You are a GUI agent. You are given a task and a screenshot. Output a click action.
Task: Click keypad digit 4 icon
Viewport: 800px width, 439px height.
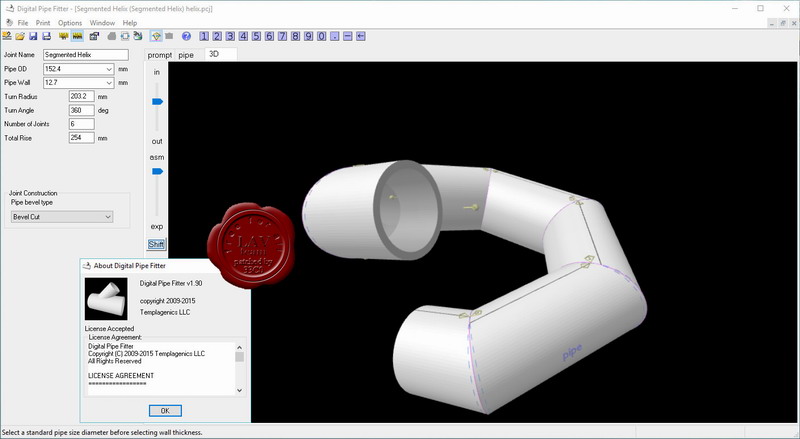(x=243, y=36)
